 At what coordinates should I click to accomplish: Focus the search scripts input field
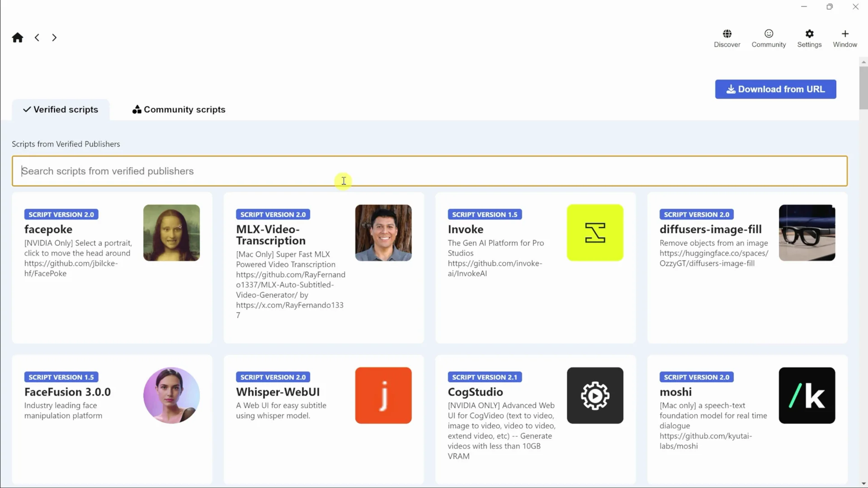[x=429, y=171]
